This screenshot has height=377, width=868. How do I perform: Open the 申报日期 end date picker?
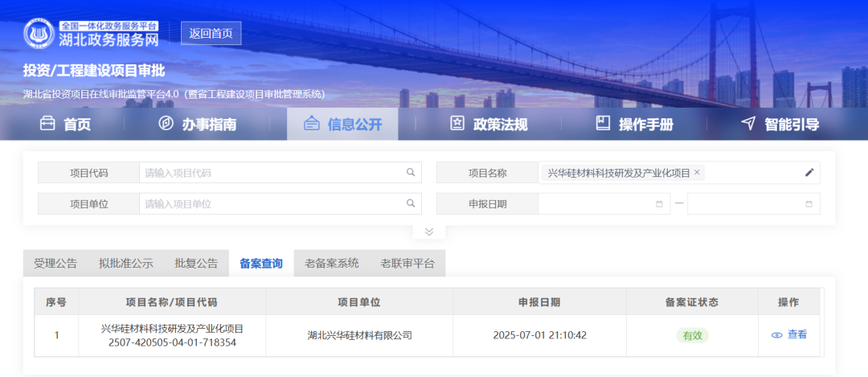point(753,203)
